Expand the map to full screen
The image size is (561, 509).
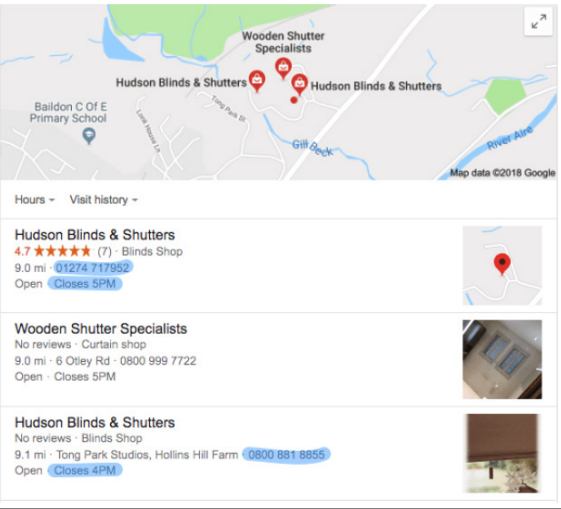coord(538,21)
